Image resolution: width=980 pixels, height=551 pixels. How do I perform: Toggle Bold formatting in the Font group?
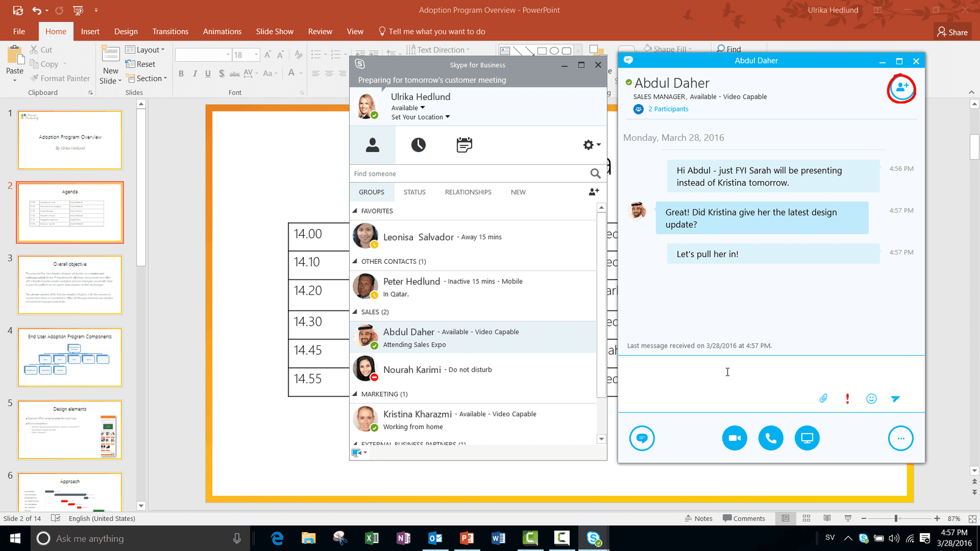(181, 73)
